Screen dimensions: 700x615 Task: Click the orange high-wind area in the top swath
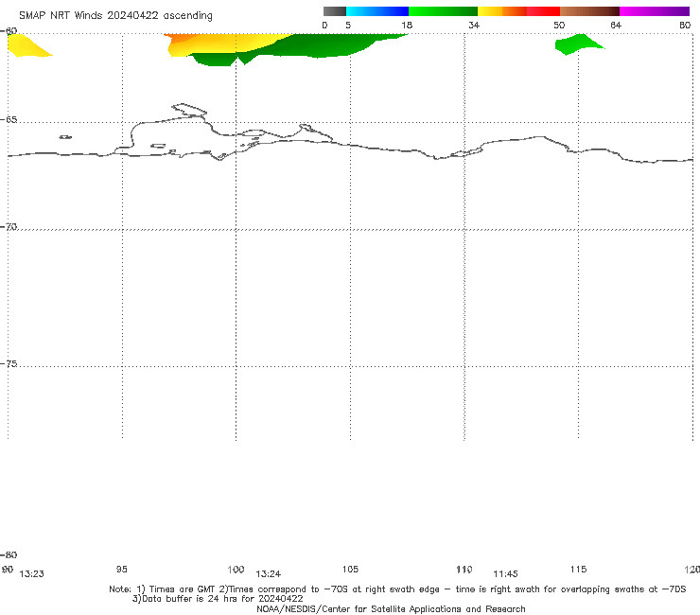point(181,39)
